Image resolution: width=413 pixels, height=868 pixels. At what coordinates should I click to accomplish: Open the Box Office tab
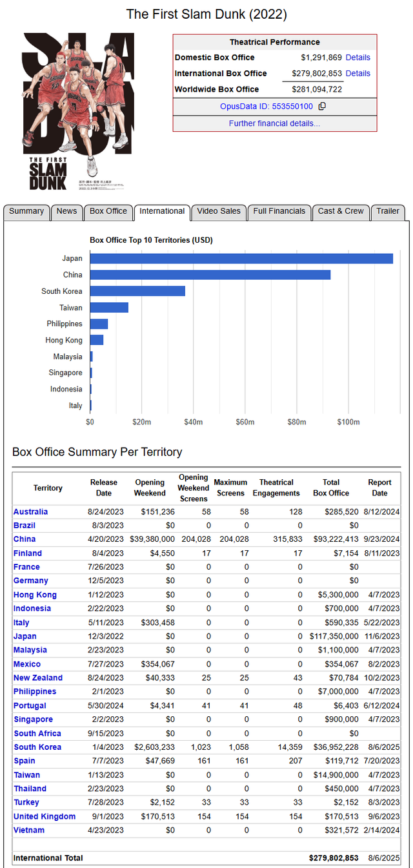click(x=108, y=211)
